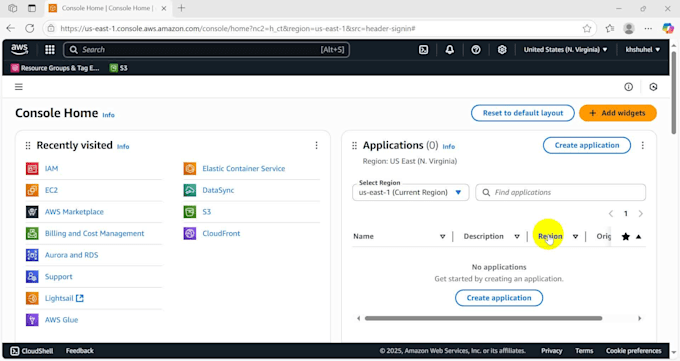Go to previous applications page arrow

click(611, 213)
